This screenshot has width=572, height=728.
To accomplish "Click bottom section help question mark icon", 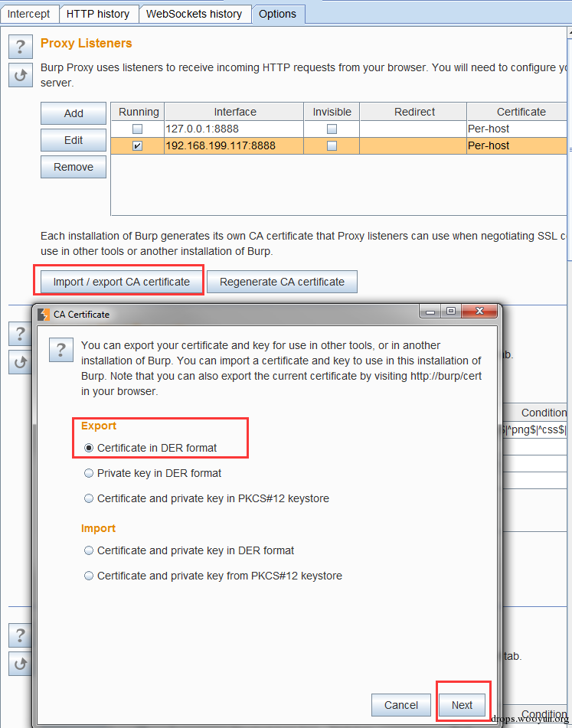I will (x=21, y=635).
